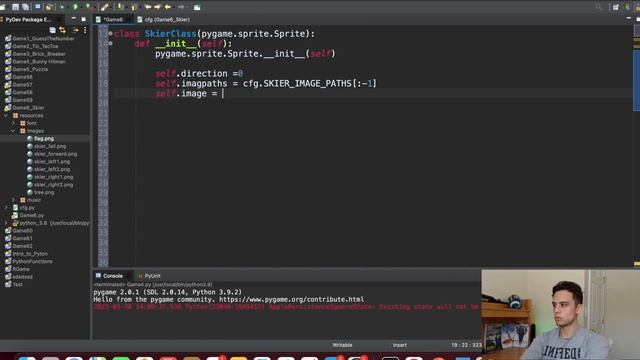
Task: Click the Save All toolbar icon
Action: tap(25, 7)
